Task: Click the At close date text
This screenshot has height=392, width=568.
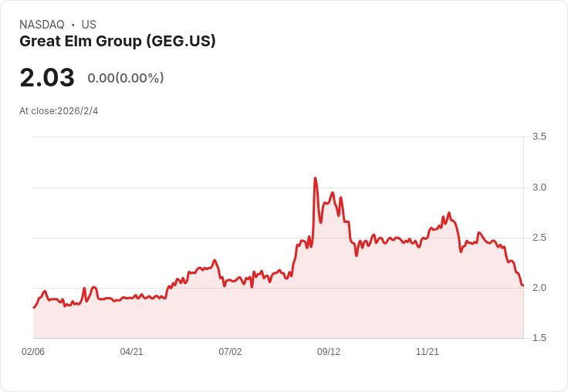Action: (59, 111)
